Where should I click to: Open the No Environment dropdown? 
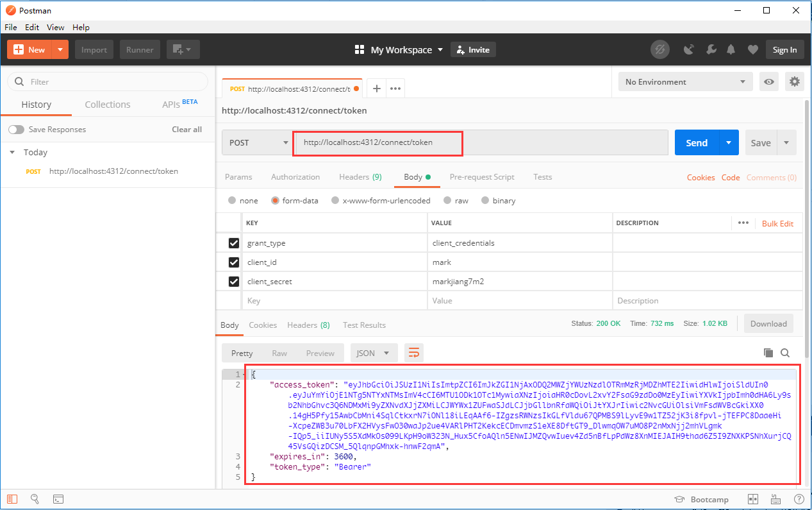pos(686,81)
